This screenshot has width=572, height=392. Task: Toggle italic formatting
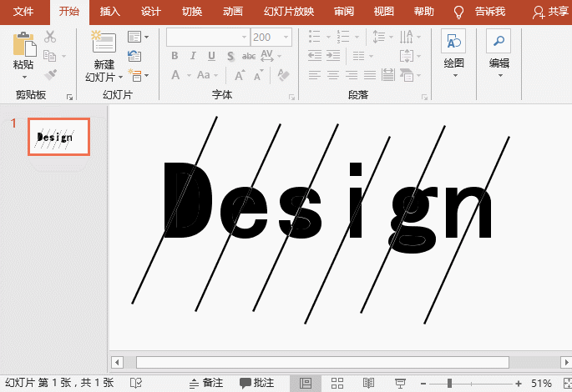pos(193,56)
